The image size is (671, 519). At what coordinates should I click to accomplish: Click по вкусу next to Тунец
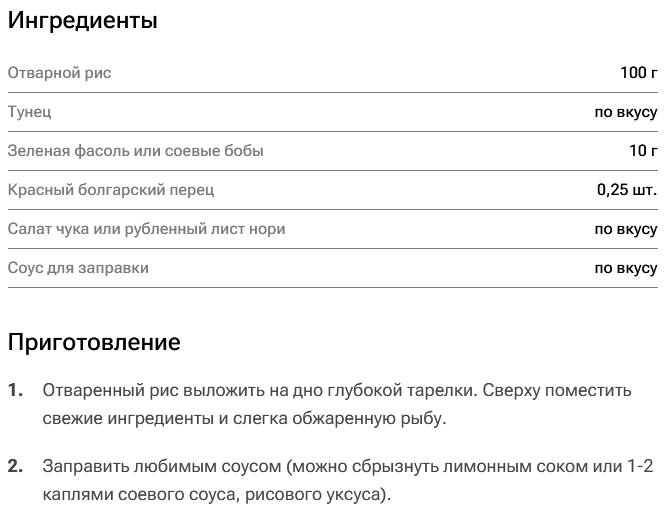point(626,112)
